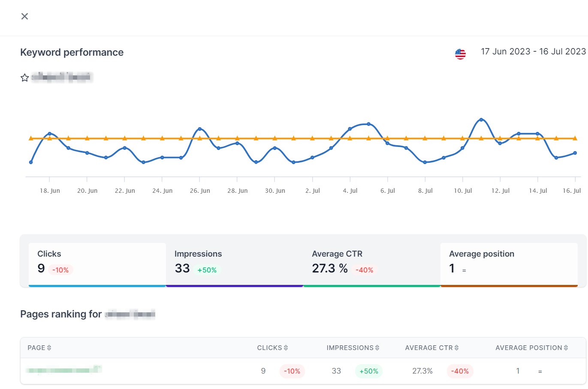This screenshot has width=588, height=389.
Task: Click the 16. Jul axis label
Action: tap(572, 191)
